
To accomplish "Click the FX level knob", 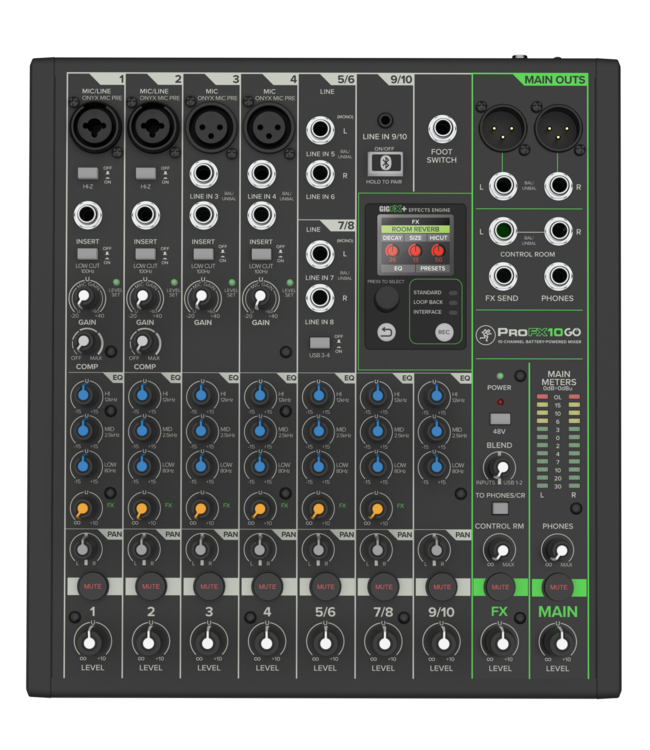I will click(500, 641).
